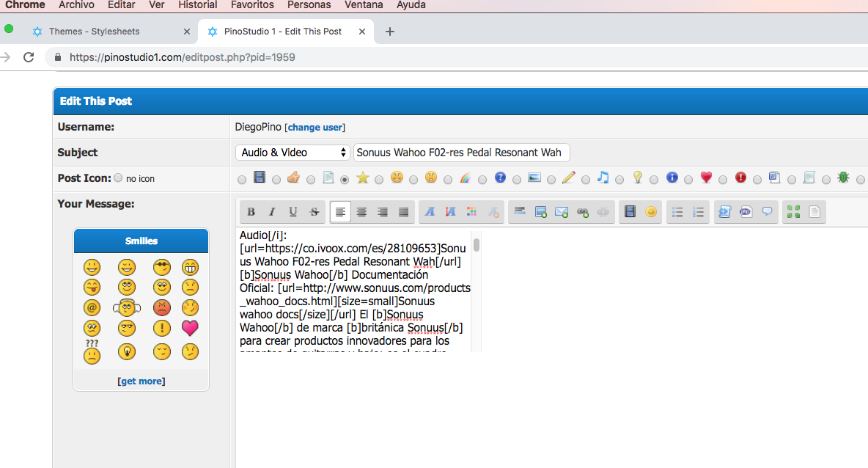Toggle source view mode
This screenshot has width=868, height=468.
814,211
